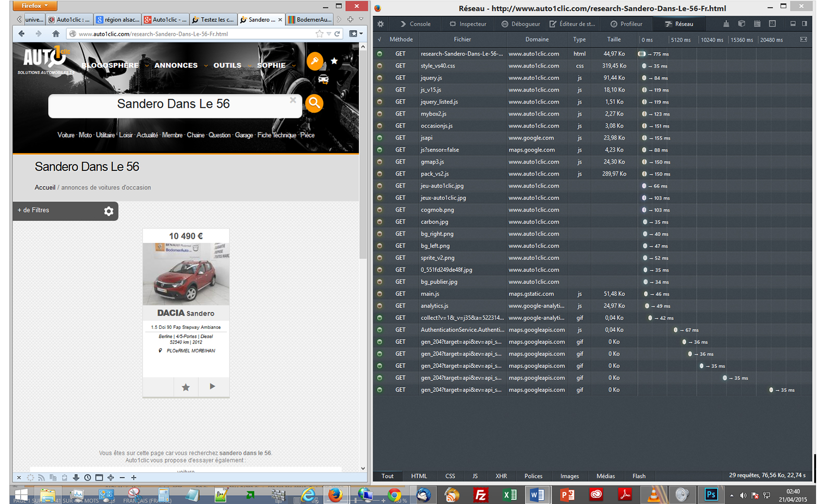
Task: Filter requests by JS
Action: tap(475, 476)
